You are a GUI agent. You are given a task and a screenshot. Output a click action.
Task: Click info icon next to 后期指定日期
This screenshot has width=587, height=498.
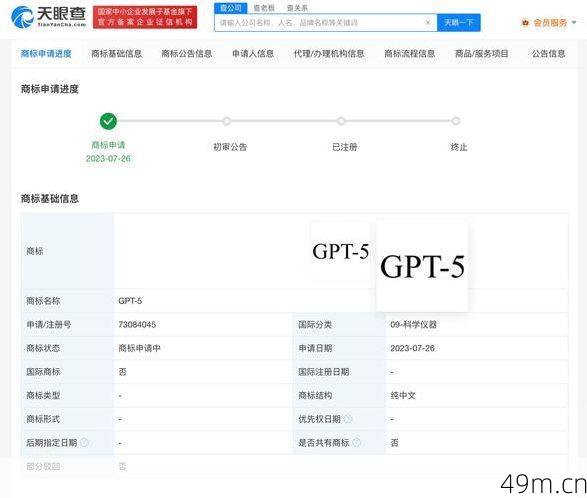coord(85,443)
